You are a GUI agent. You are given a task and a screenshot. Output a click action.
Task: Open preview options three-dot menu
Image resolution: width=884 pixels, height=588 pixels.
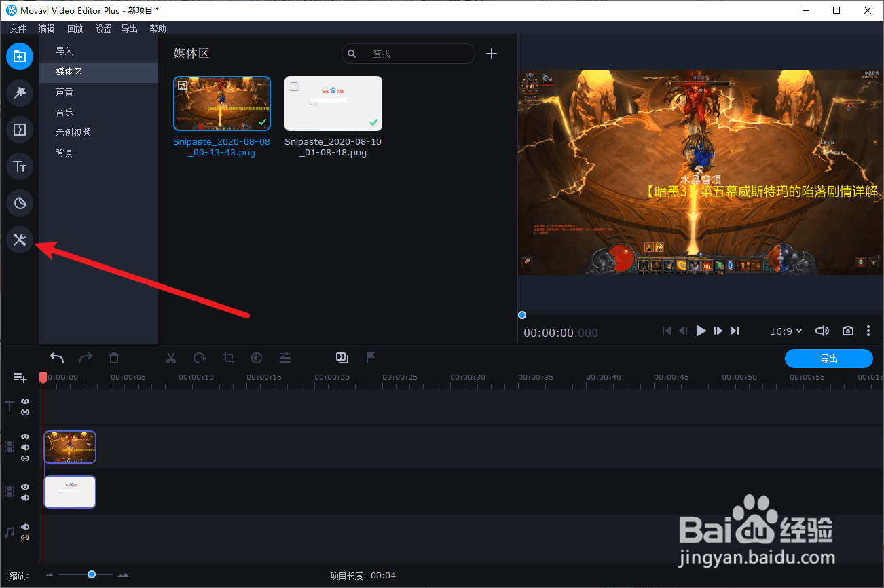tap(868, 331)
